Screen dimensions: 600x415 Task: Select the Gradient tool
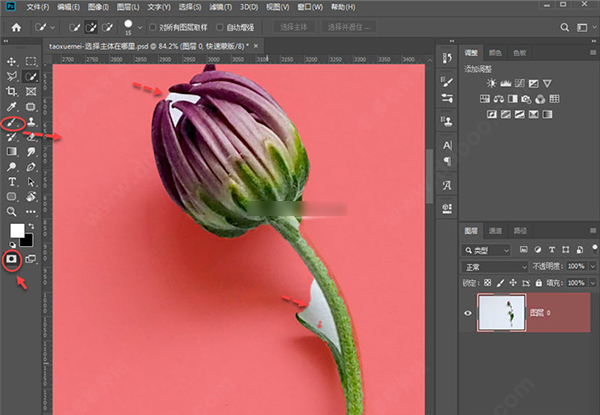(x=11, y=152)
